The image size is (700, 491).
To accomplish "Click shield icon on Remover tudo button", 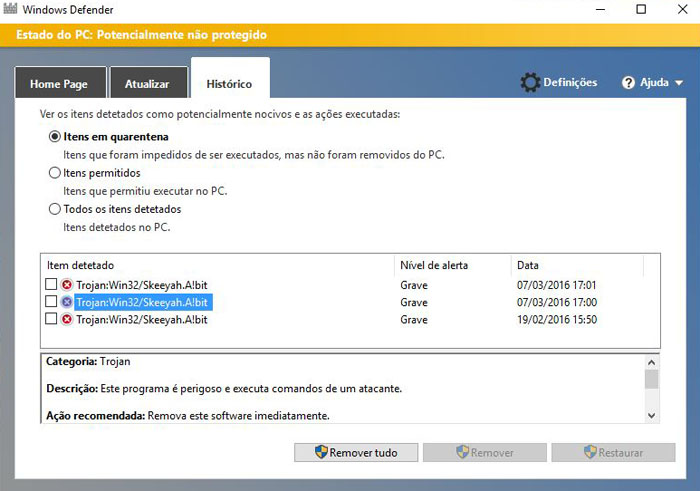I will point(321,452).
